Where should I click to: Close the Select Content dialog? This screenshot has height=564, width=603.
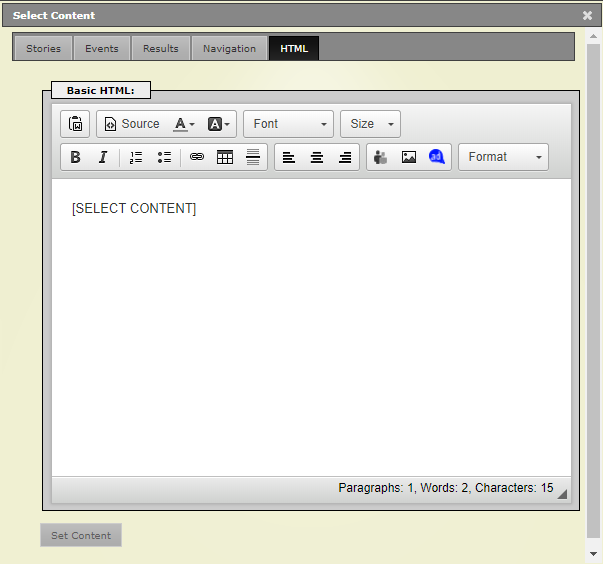[x=587, y=15]
